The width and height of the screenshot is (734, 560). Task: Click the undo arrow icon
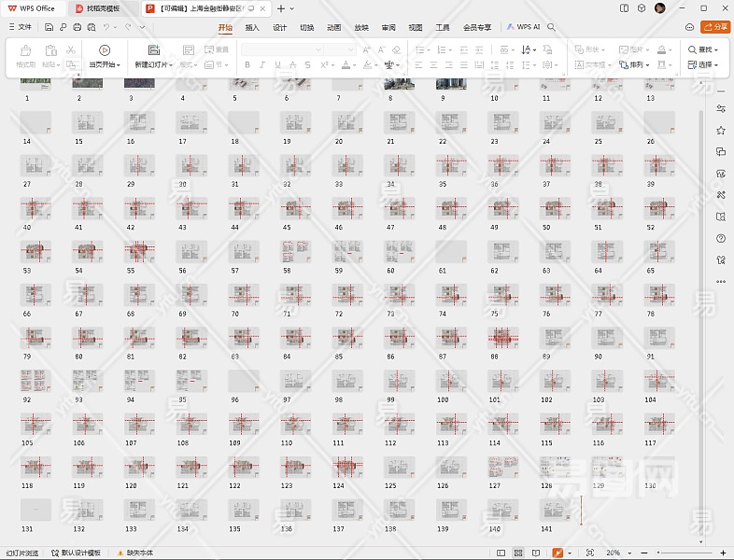(107, 27)
